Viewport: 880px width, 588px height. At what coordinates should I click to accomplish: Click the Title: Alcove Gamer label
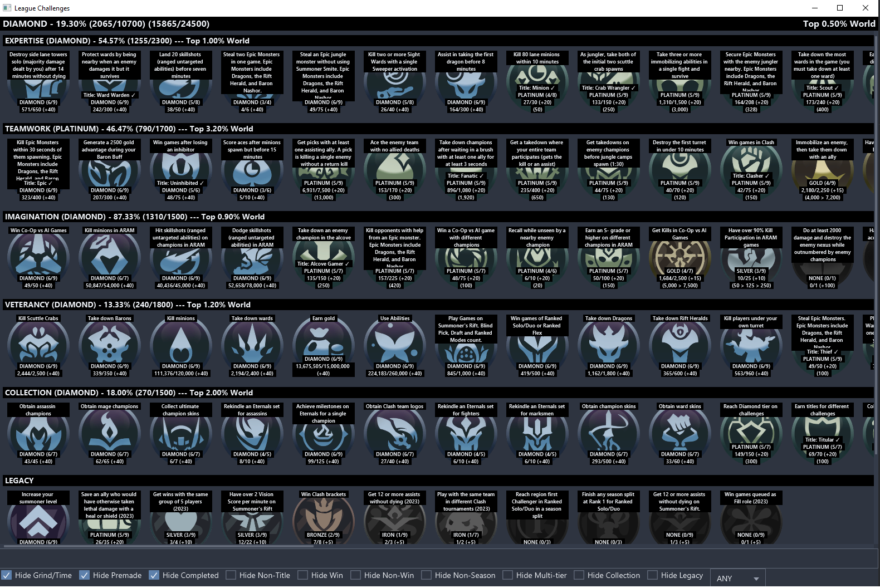coord(324,264)
